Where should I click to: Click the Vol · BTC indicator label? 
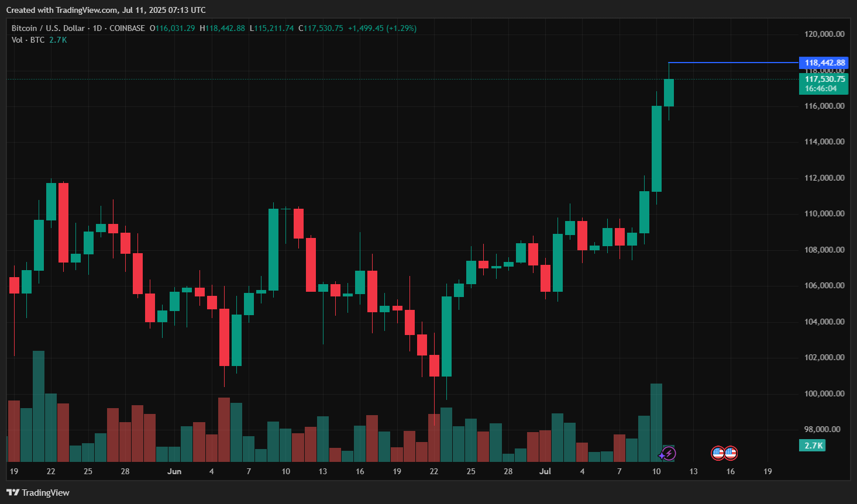(x=28, y=40)
